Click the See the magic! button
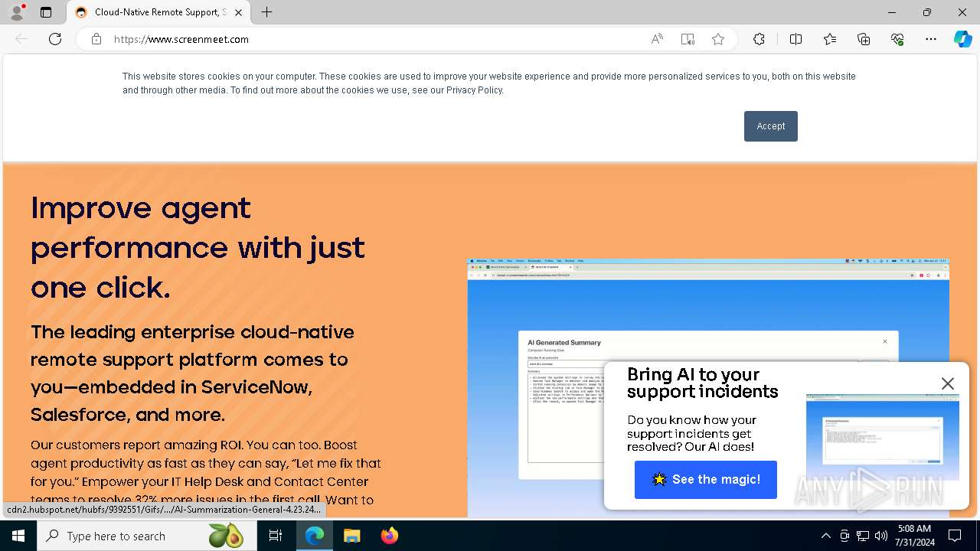 [706, 480]
